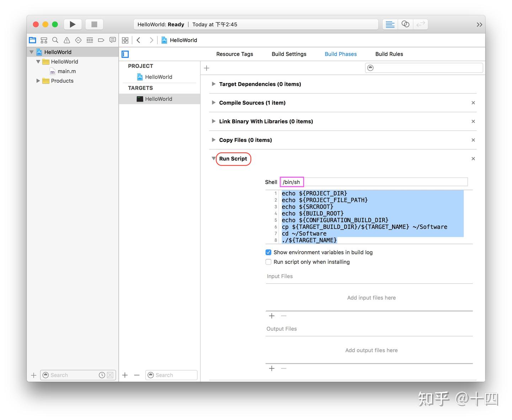Expand the Products folder in navigator

38,81
